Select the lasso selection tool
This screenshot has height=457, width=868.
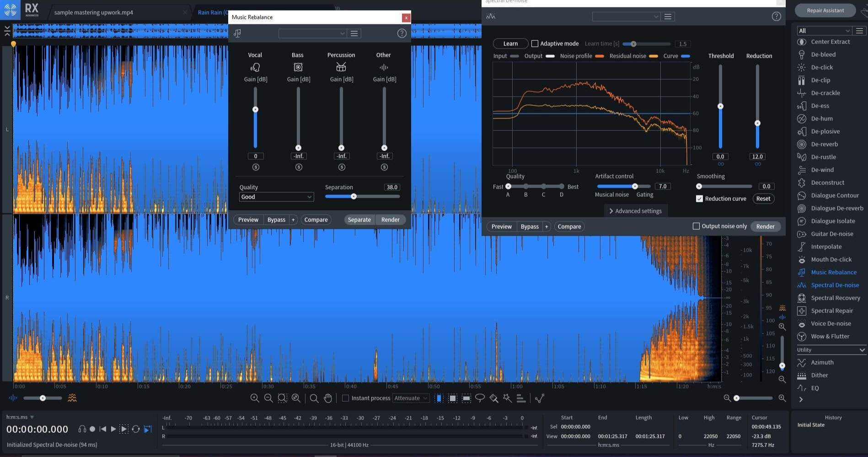point(480,398)
